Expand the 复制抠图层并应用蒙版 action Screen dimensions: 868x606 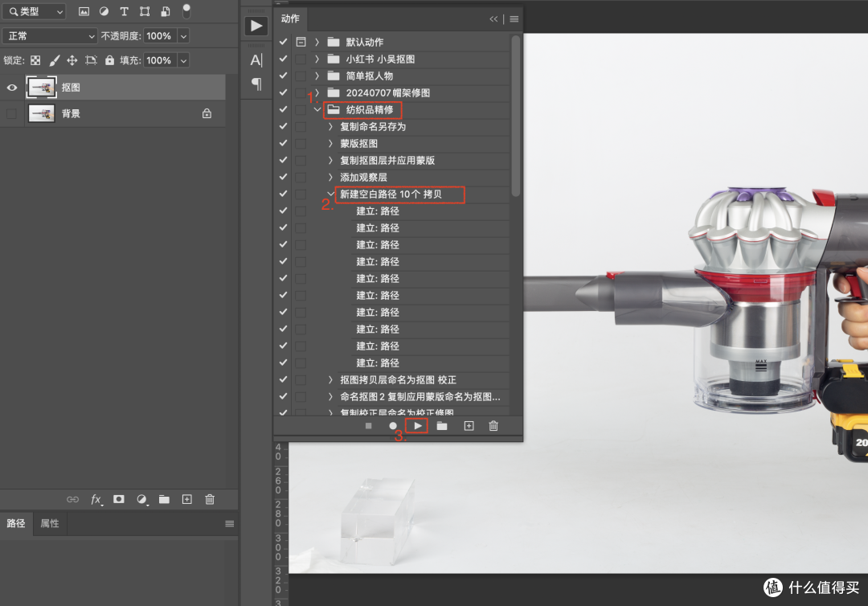point(330,161)
